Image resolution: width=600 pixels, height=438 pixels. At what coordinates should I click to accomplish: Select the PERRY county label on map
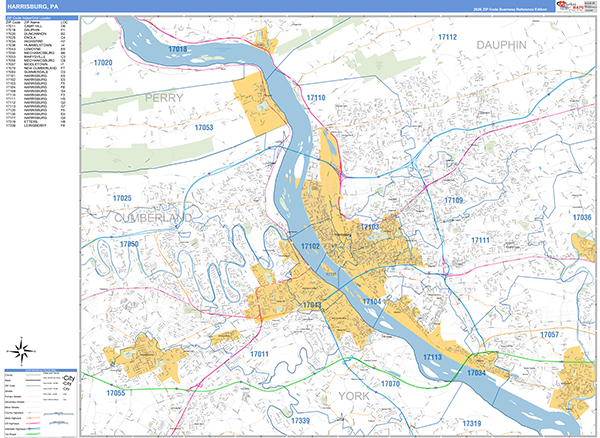164,97
